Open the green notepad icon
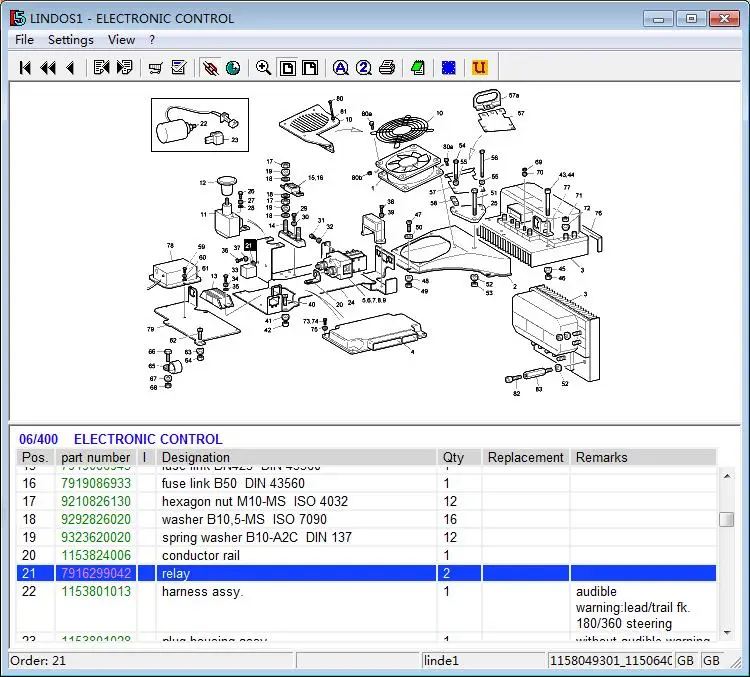Viewport: 750px width, 677px height. [418, 68]
